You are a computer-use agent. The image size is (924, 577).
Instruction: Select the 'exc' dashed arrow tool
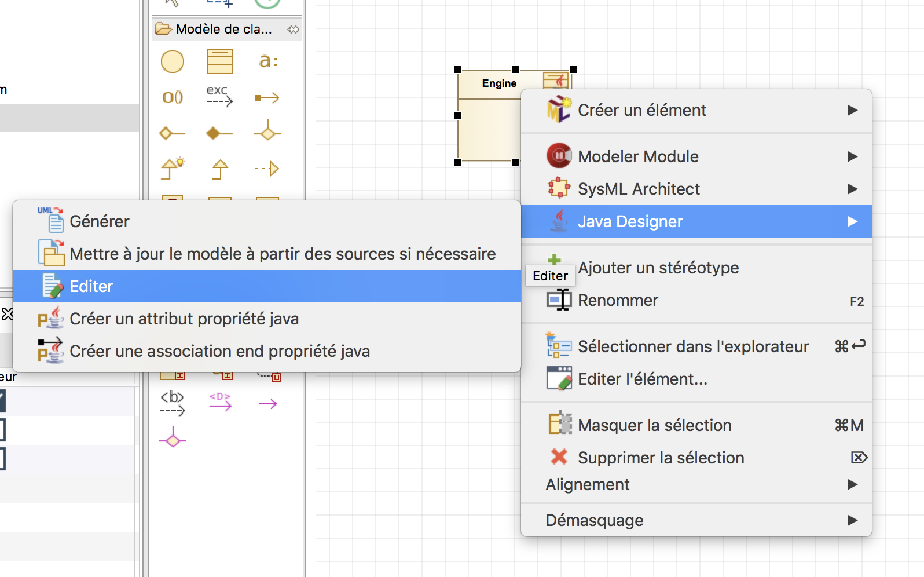(219, 96)
